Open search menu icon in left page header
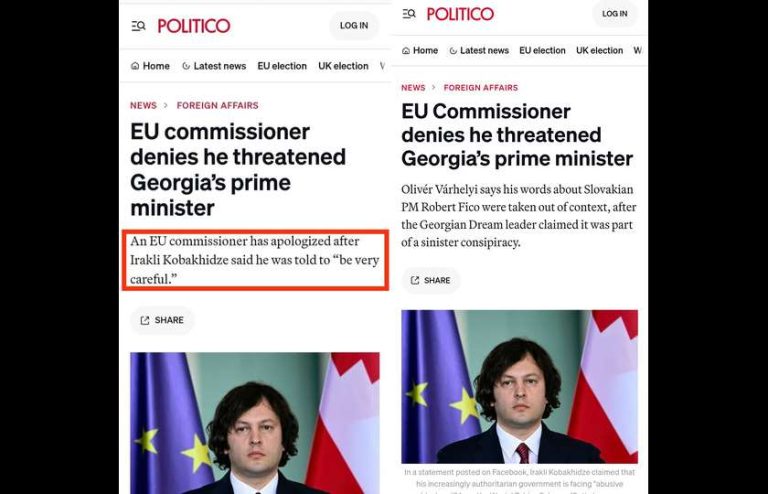768x494 pixels. [138, 26]
